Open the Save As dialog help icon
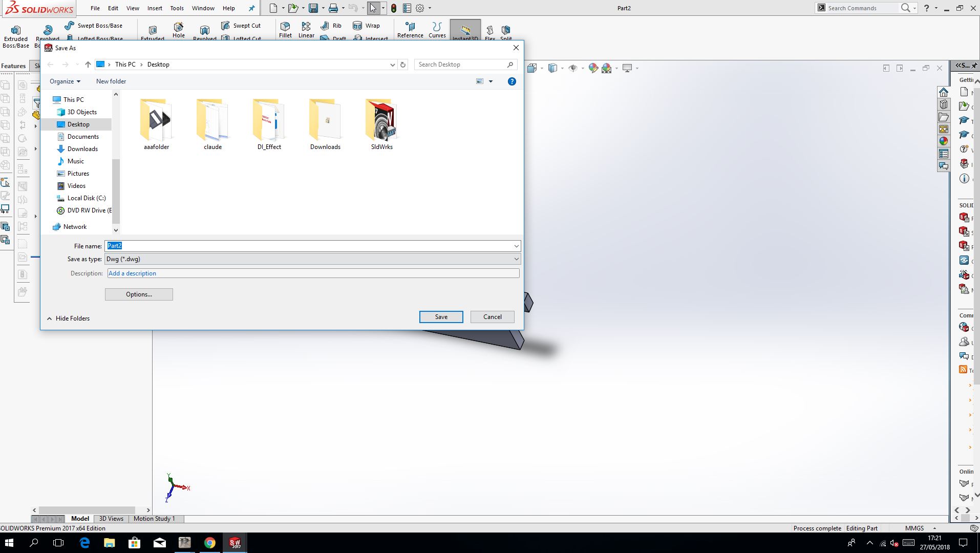The width and height of the screenshot is (980, 553). click(512, 81)
